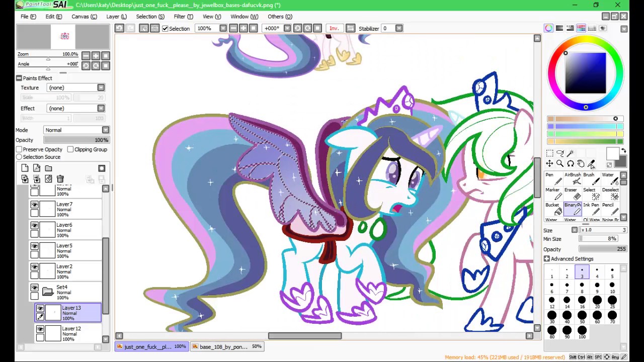Open the Canvas menu
644x362 pixels.
(x=84, y=17)
